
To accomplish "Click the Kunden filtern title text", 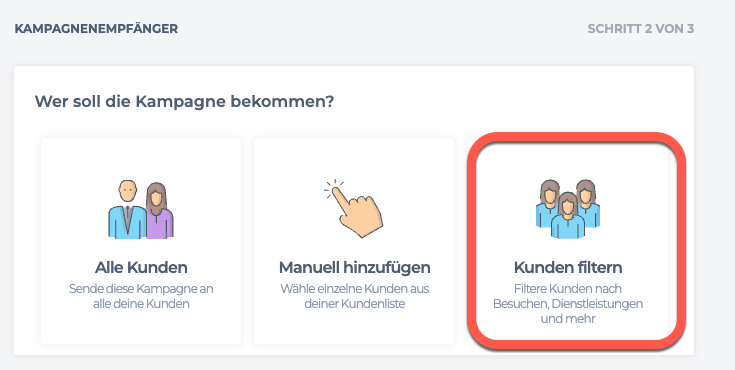I will 568,268.
